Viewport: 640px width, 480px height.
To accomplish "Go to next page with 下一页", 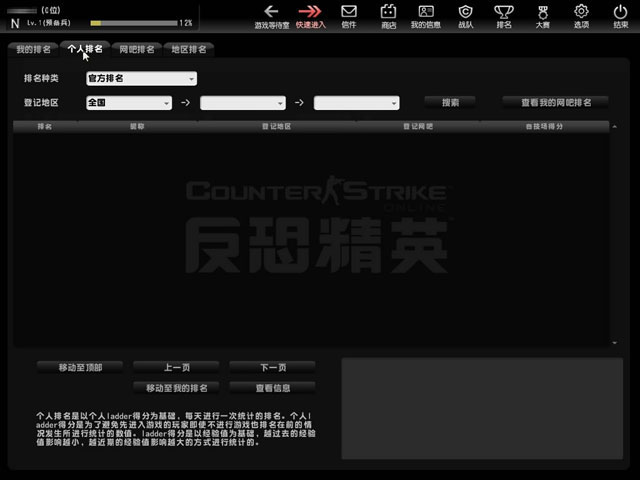I will (x=273, y=367).
